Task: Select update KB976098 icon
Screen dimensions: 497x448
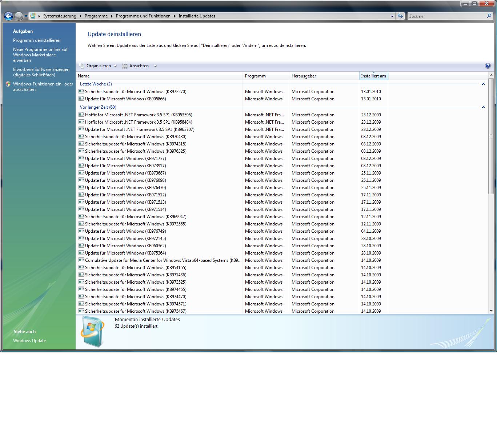Action: tap(81, 180)
